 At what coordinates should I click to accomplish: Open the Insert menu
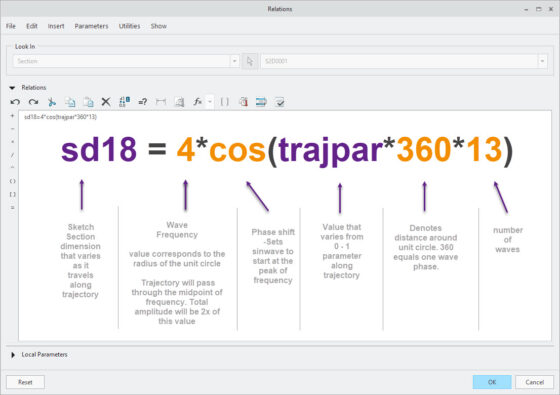[56, 26]
